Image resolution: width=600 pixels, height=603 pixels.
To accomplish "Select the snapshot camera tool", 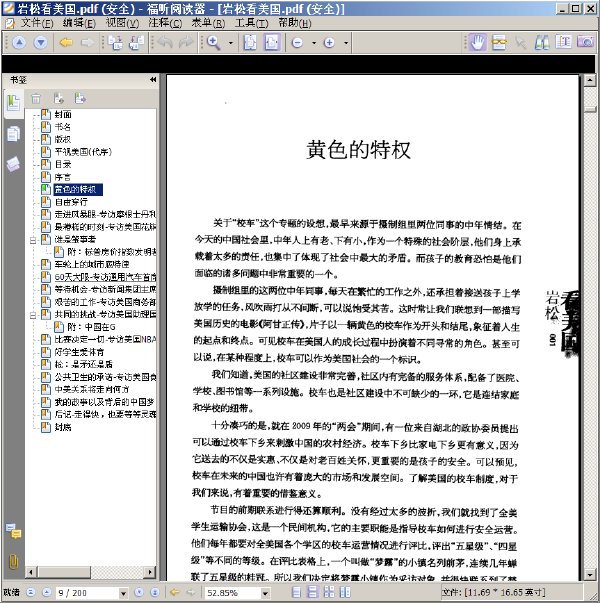I will (585, 42).
